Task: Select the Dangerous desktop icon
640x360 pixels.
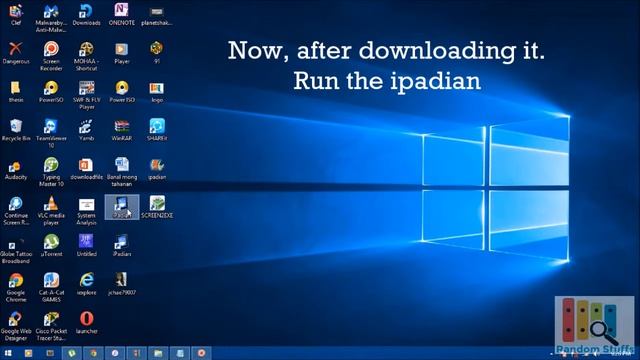Action: pyautogui.click(x=16, y=53)
